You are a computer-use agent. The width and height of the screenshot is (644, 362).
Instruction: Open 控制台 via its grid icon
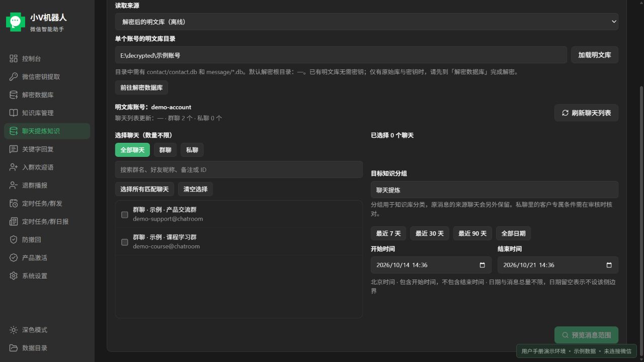14,59
